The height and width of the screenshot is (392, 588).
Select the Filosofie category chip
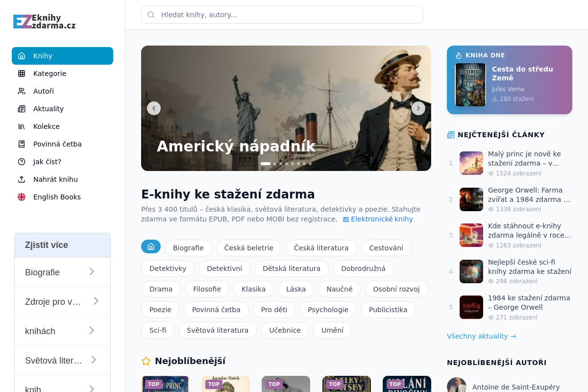(207, 289)
